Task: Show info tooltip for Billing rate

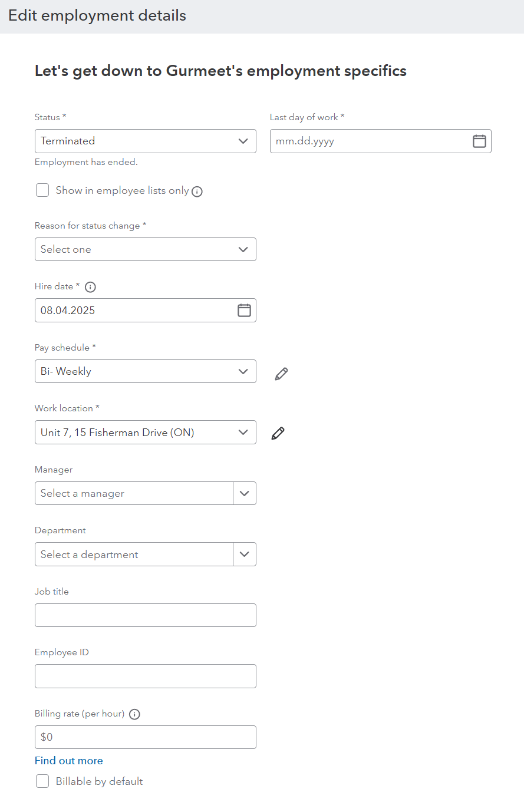Action: tap(134, 714)
